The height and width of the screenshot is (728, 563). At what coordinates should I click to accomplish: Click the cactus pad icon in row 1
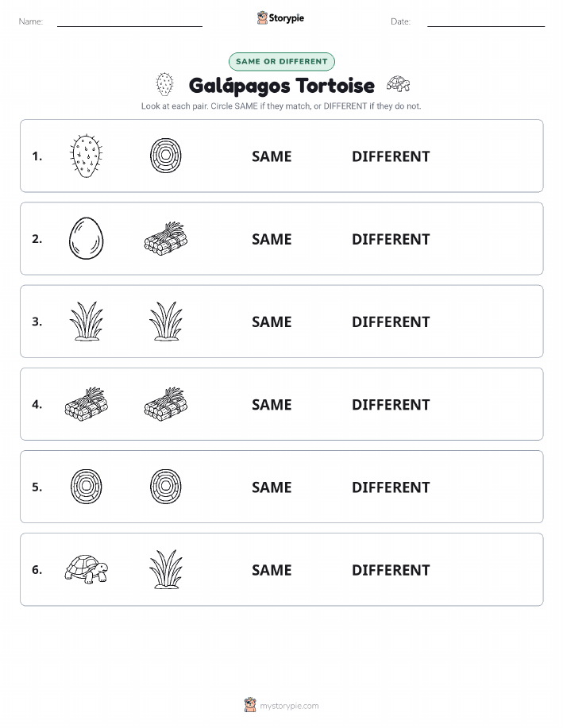click(x=87, y=156)
